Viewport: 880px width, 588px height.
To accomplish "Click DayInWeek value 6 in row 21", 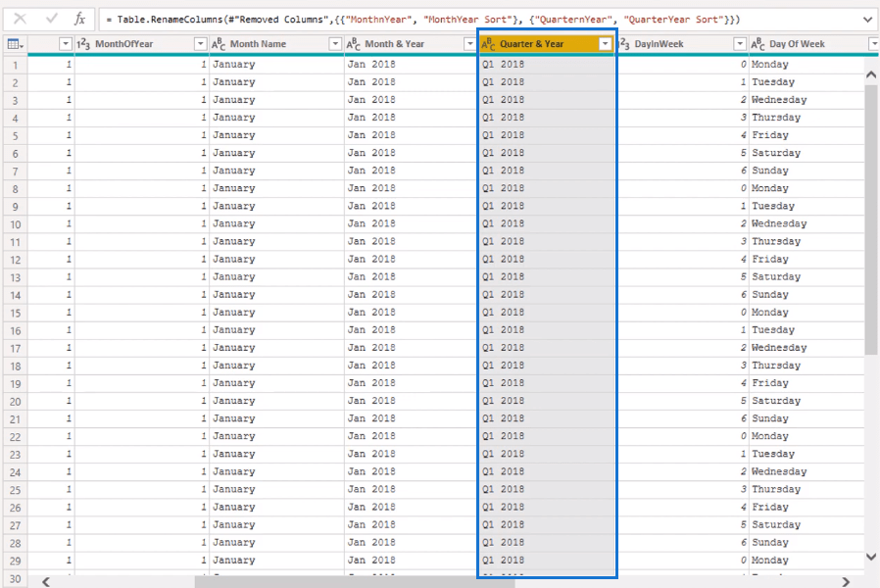I will click(682, 418).
